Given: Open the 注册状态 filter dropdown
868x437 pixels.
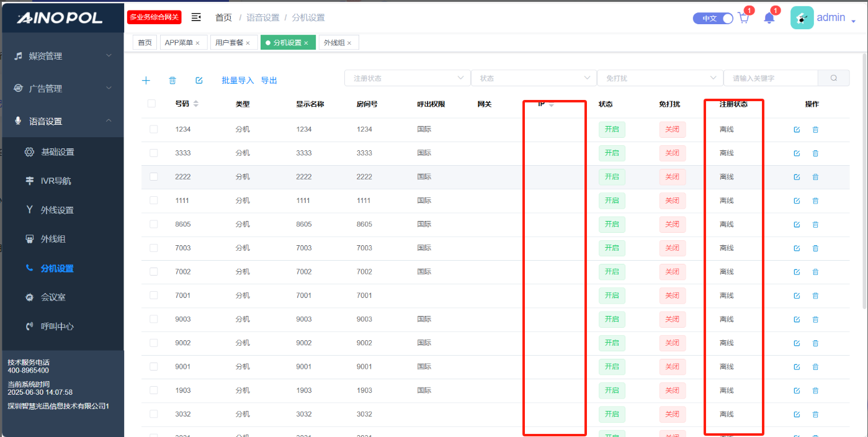Looking at the screenshot, I should [x=407, y=78].
